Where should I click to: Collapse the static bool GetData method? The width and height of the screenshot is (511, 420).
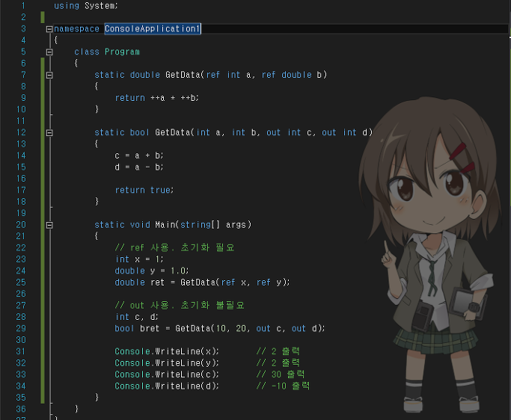49,133
